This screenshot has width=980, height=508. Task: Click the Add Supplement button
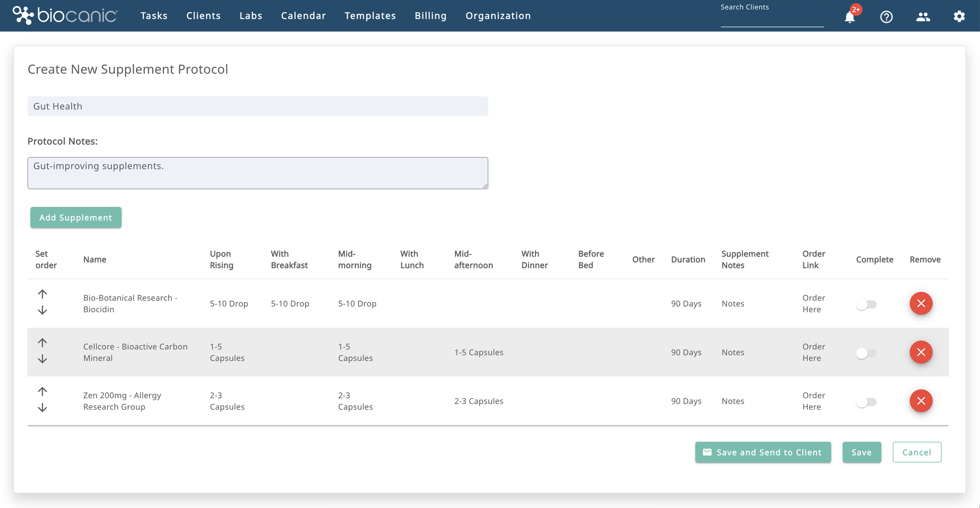[76, 218]
